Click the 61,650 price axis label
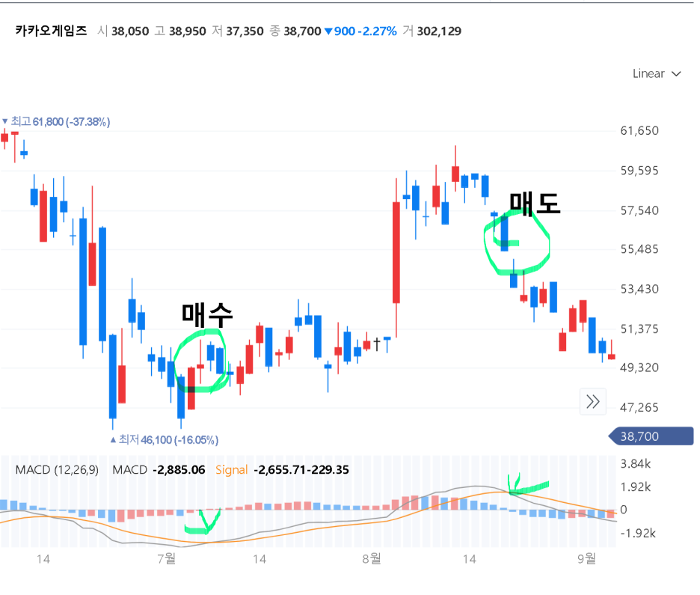 pyautogui.click(x=639, y=131)
